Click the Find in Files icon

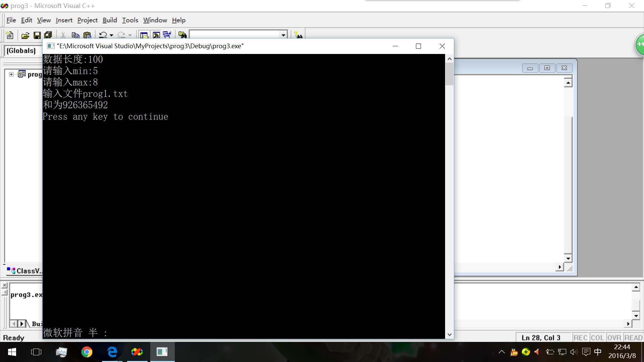click(182, 35)
